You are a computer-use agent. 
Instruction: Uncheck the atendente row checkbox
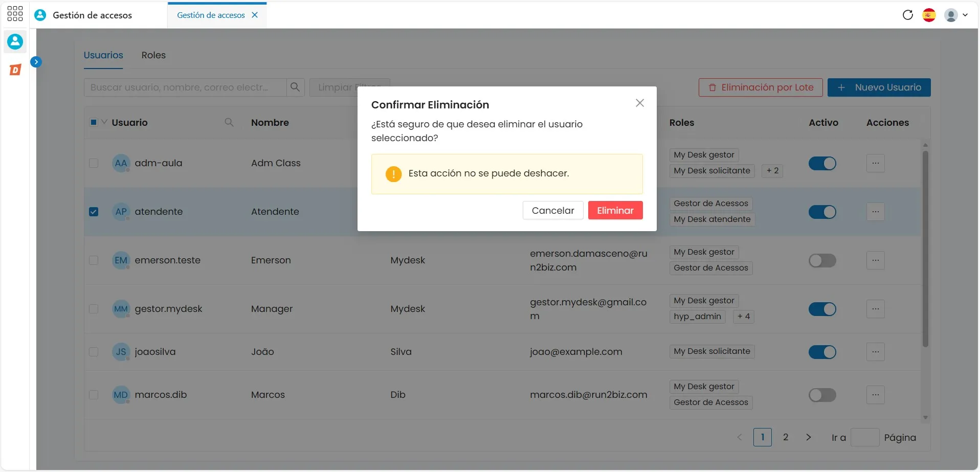point(94,212)
